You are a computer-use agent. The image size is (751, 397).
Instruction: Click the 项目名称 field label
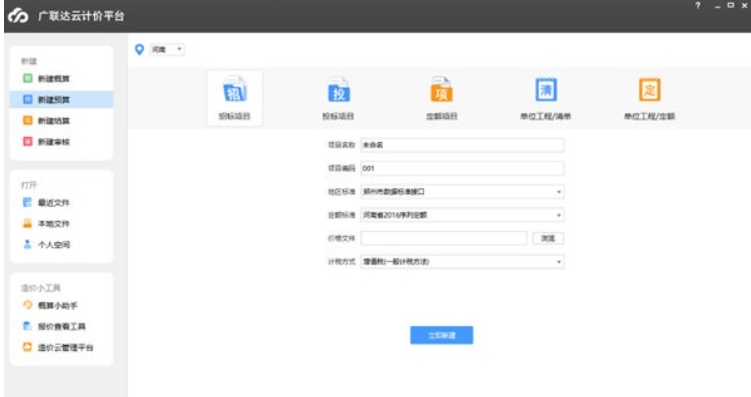341,145
